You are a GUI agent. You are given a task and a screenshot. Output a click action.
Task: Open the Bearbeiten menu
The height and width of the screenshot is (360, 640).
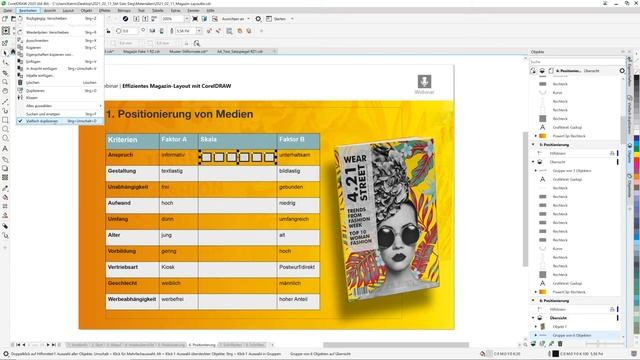pos(28,11)
